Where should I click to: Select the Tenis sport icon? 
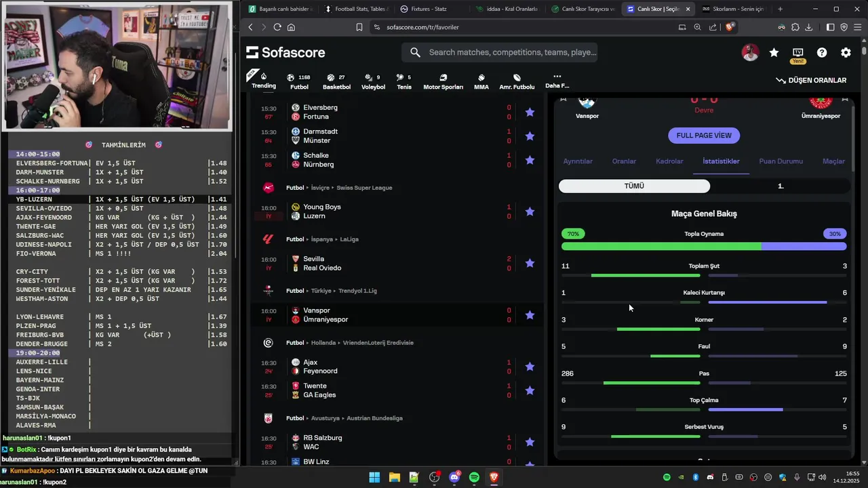(404, 81)
